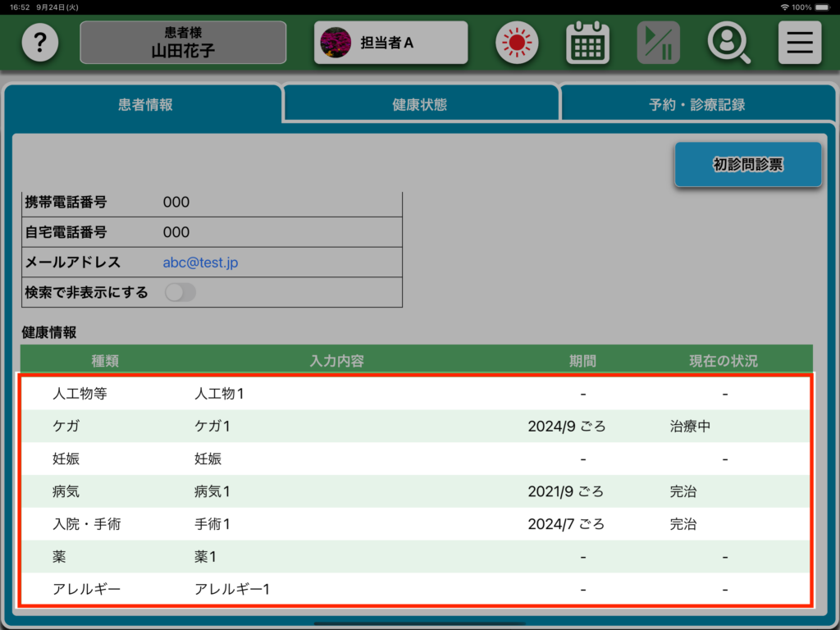840x630 pixels.
Task: Select the 病気 health record row
Action: [x=415, y=491]
